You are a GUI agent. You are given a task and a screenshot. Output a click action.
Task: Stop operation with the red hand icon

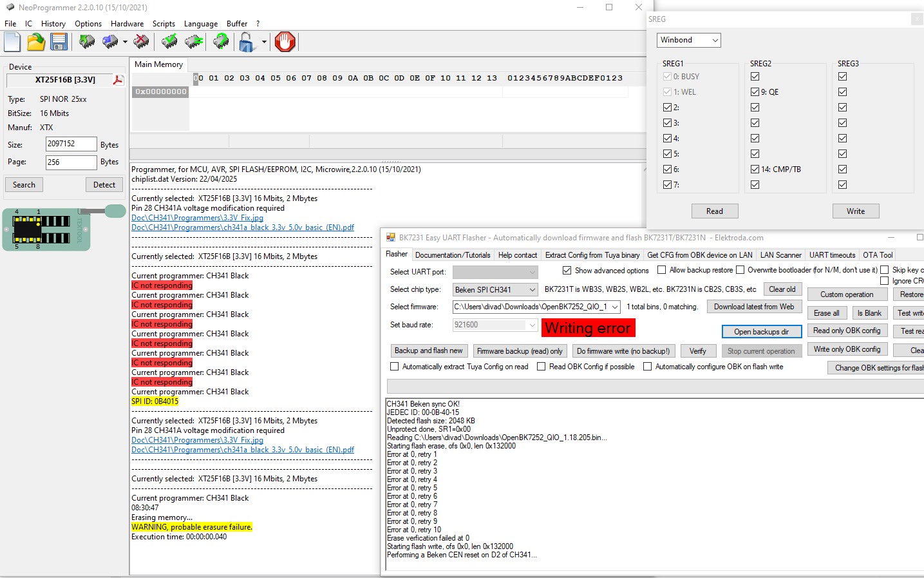point(285,42)
